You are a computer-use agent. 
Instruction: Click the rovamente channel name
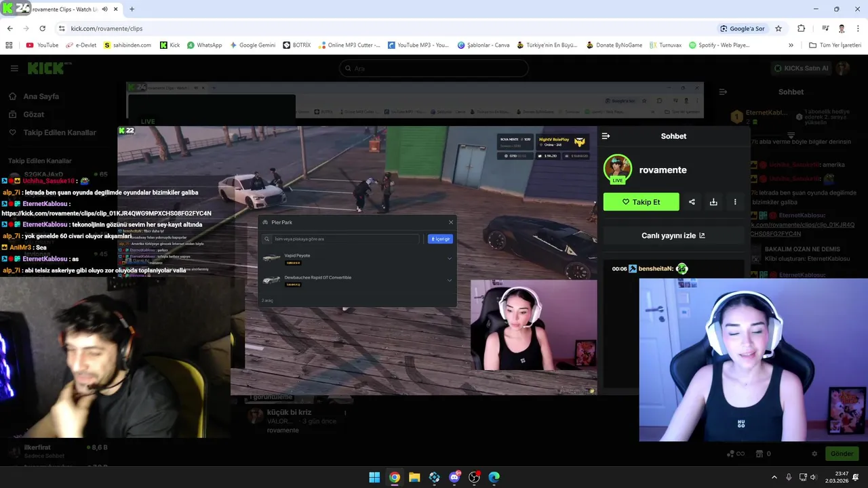[663, 170]
